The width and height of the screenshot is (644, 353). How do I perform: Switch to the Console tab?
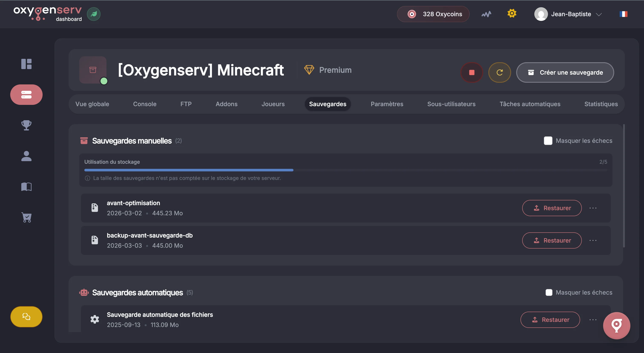point(145,104)
